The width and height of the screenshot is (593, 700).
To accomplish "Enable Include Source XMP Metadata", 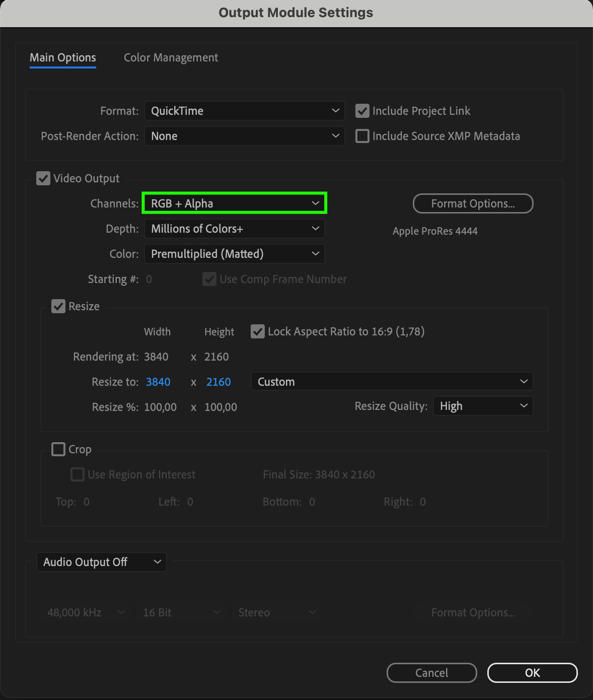I will pyautogui.click(x=362, y=136).
